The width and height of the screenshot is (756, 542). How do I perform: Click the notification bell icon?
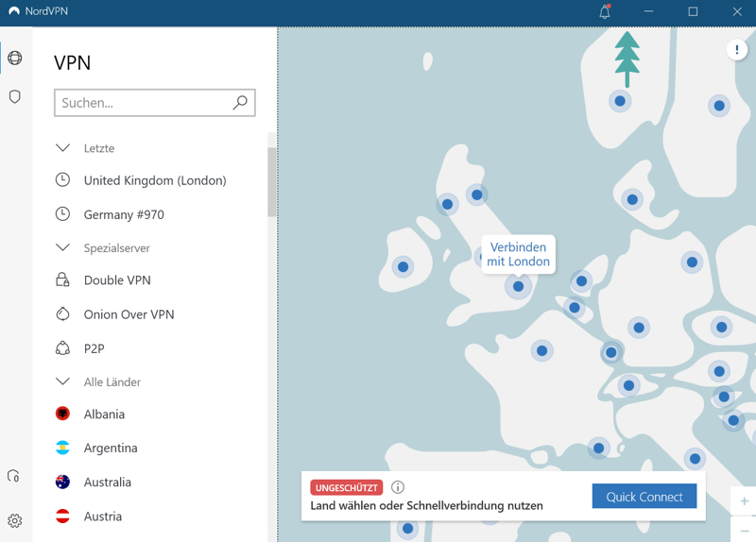tap(605, 12)
